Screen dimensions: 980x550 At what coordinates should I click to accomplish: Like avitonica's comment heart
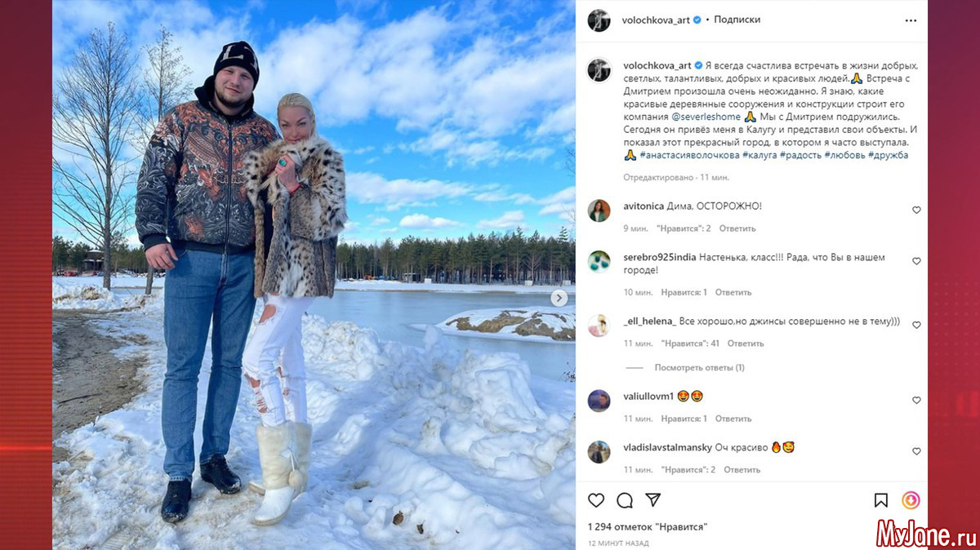click(x=916, y=211)
